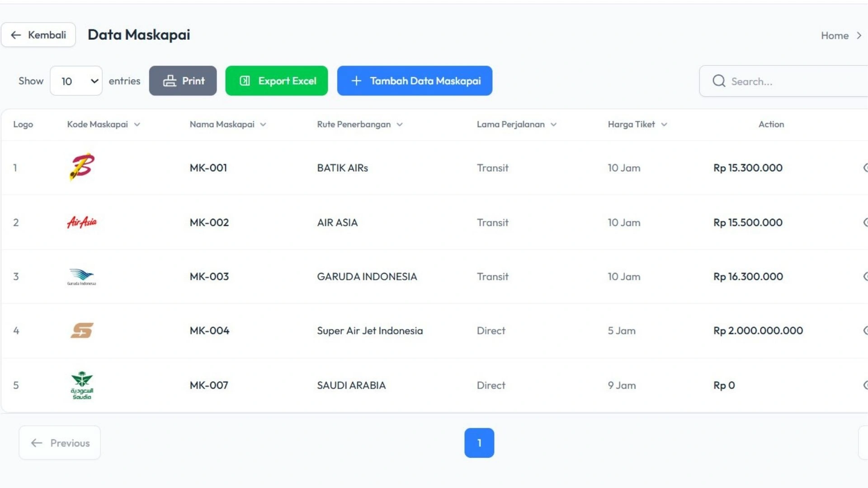Click the Saudia airline logo
The image size is (868, 488).
click(82, 385)
